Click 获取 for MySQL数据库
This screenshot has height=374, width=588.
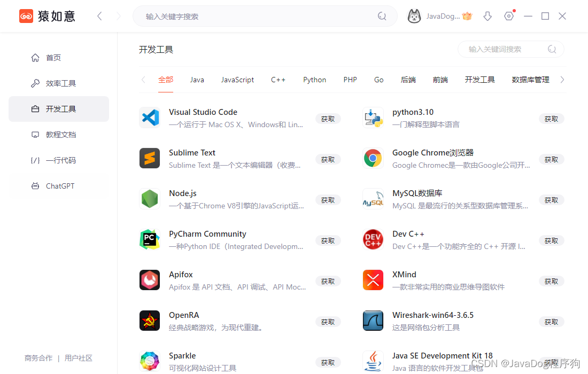551,200
